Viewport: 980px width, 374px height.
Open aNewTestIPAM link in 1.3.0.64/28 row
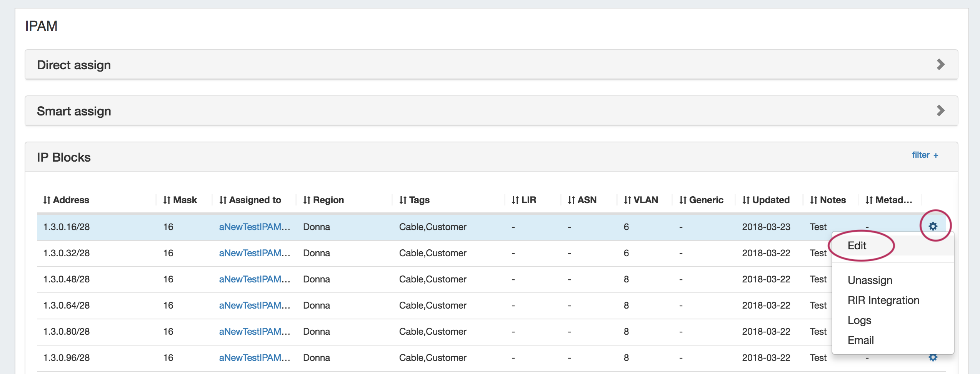click(x=254, y=306)
